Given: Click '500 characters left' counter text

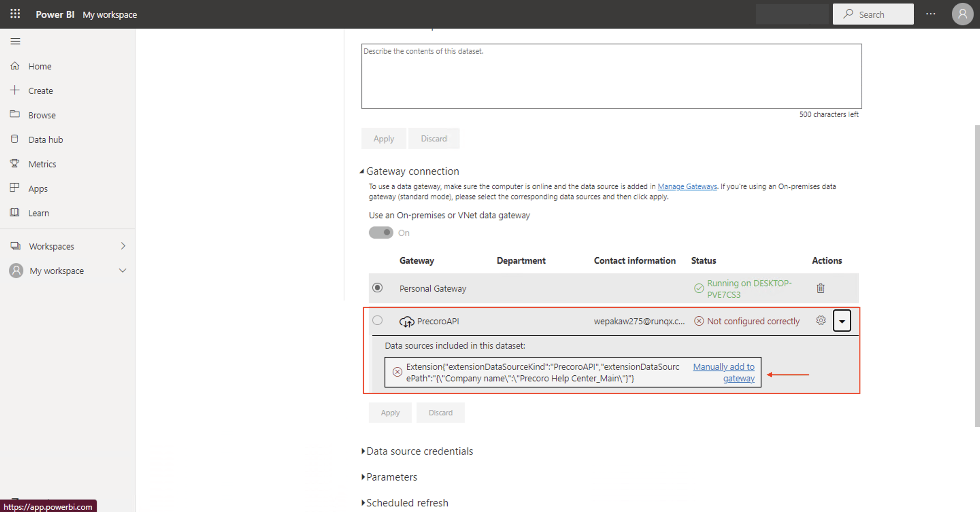Looking at the screenshot, I should click(x=829, y=115).
